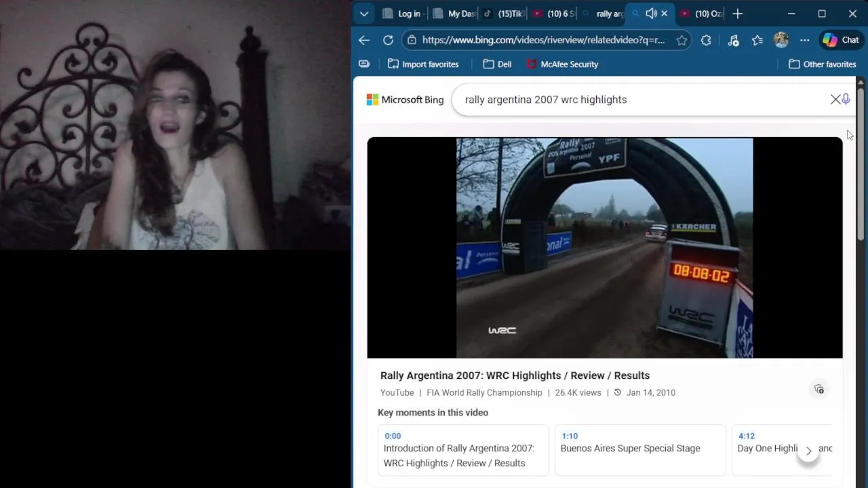The width and height of the screenshot is (868, 488).
Task: Go to Microsoft Bing home logo
Action: (405, 100)
